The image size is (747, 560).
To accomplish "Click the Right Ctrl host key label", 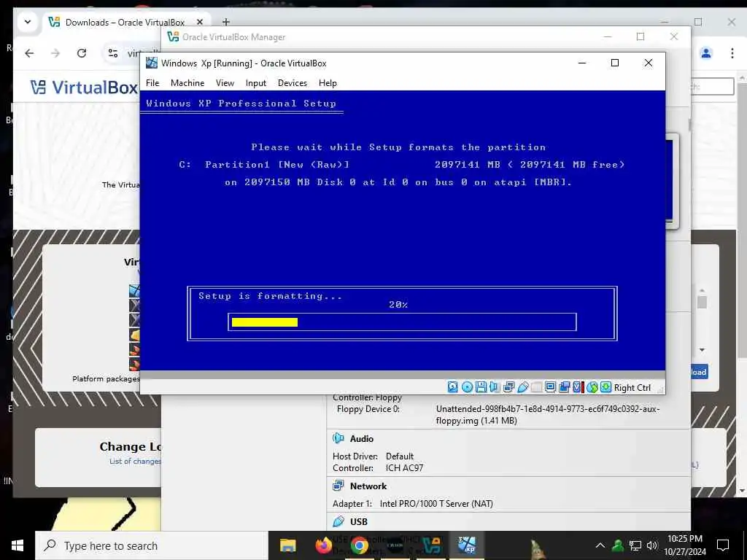I will pos(632,388).
